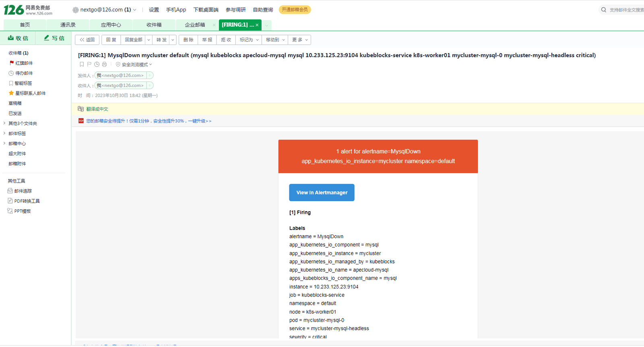The image size is (644, 347).
Task: Click the 写信 pencil icon
Action: (x=47, y=38)
